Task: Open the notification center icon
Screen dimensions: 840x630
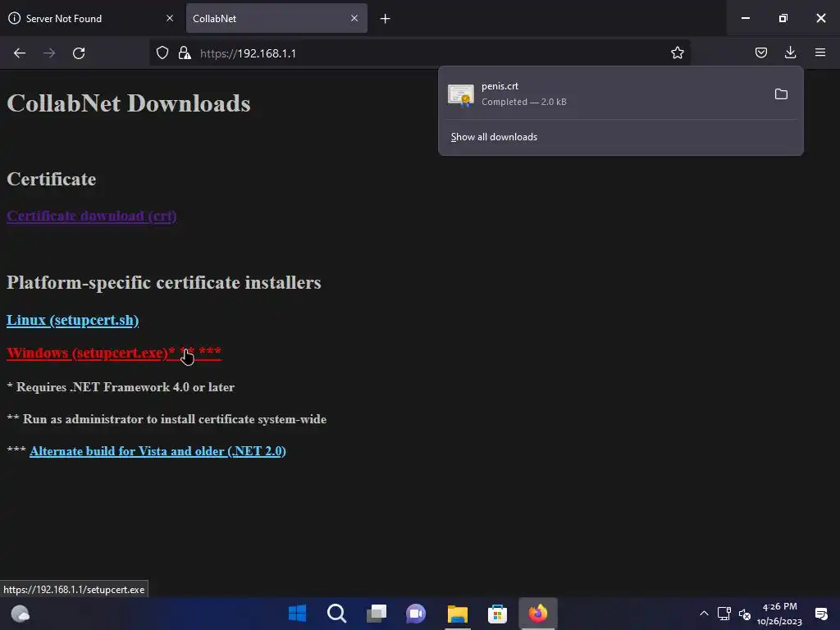Action: (820, 614)
